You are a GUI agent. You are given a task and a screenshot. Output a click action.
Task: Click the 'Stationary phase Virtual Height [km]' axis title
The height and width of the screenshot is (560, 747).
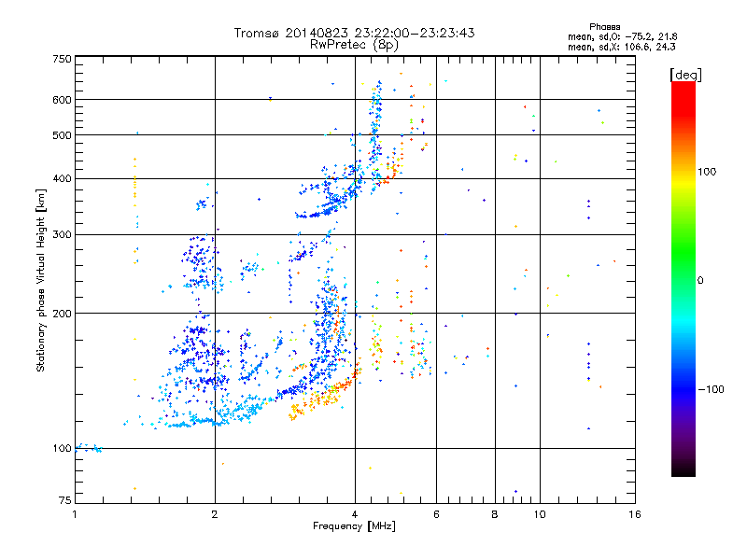coord(41,280)
